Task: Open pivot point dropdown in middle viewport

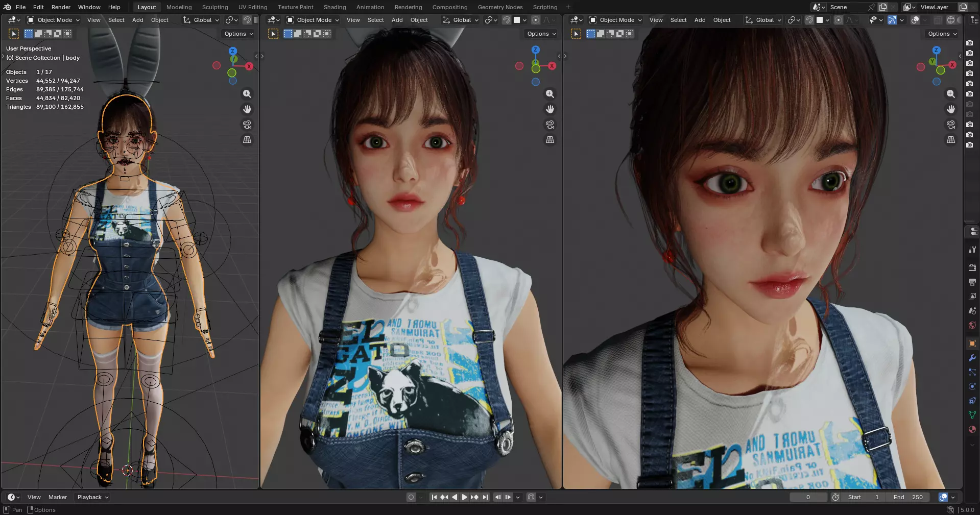Action: point(491,20)
